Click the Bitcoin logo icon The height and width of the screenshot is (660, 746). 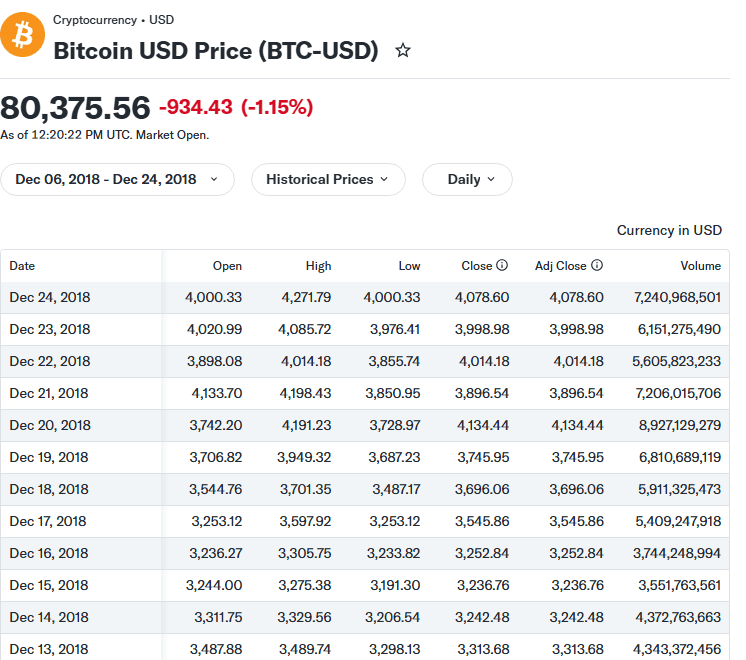pyautogui.click(x=22, y=35)
